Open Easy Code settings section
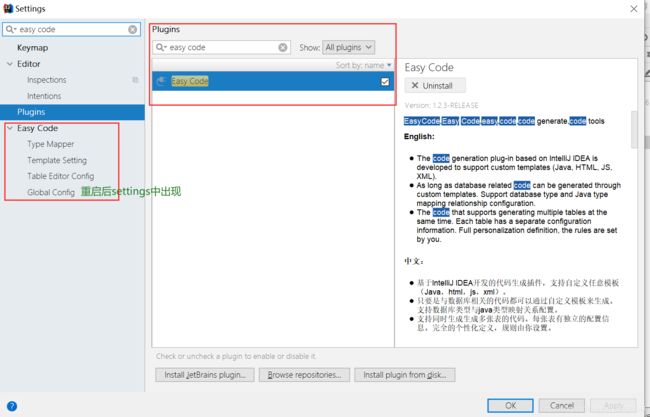Viewport: 650px width, 417px height. click(x=37, y=128)
